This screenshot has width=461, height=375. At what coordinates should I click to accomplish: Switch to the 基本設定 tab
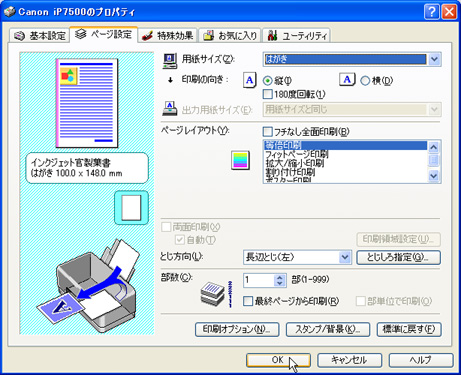(x=40, y=36)
